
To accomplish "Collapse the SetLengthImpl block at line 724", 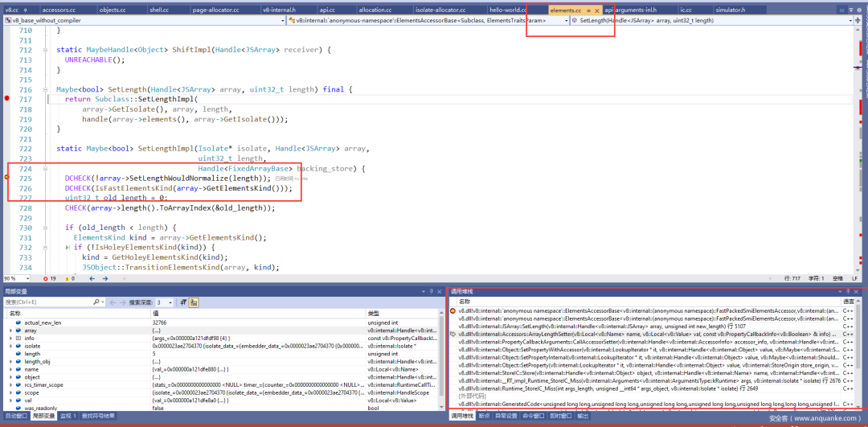I will 45,168.
